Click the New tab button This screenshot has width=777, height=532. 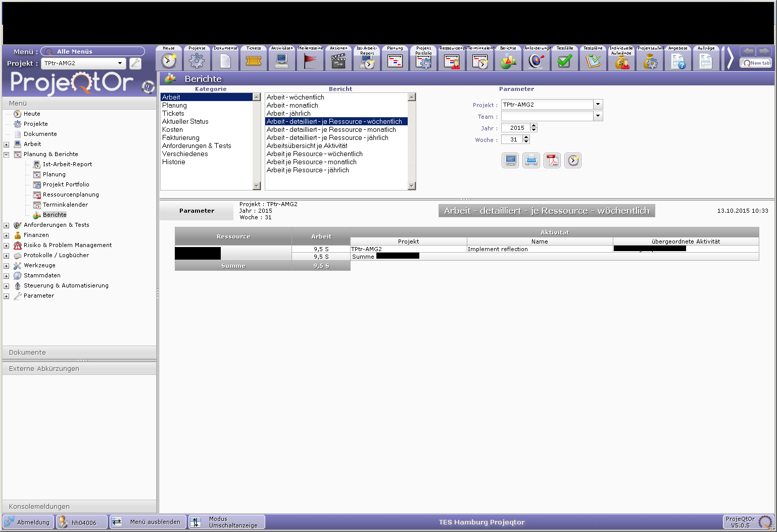[756, 63]
